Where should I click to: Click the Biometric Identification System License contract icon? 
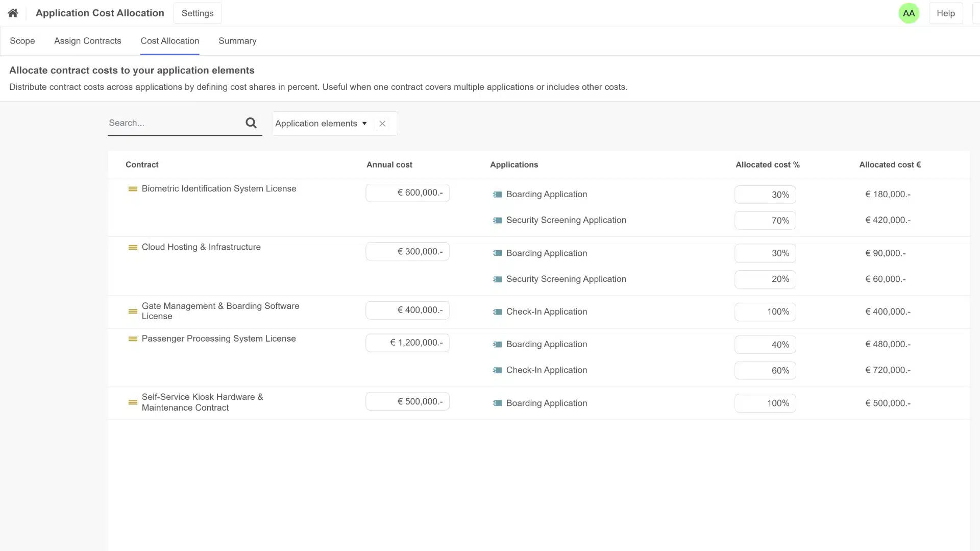(133, 189)
